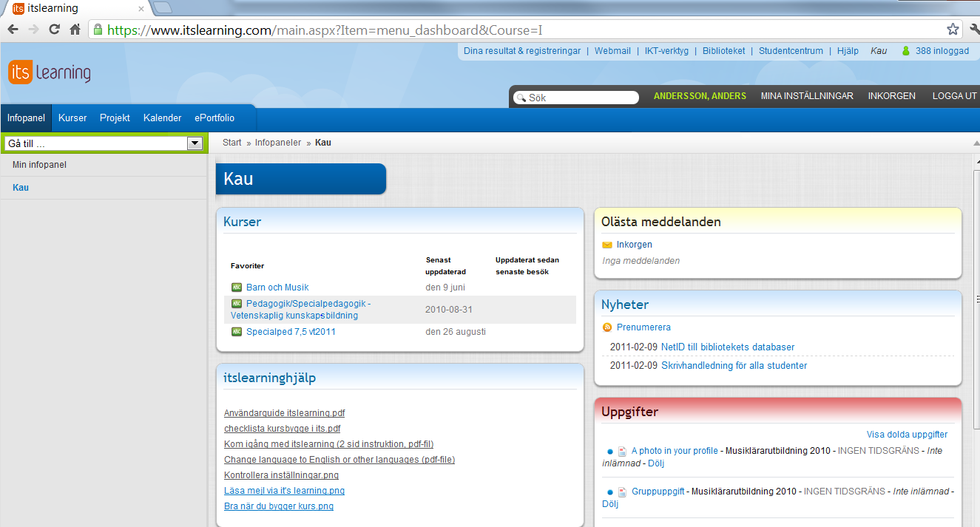The image size is (980, 527).
Task: Click the green padlock security icon
Action: tap(97, 30)
